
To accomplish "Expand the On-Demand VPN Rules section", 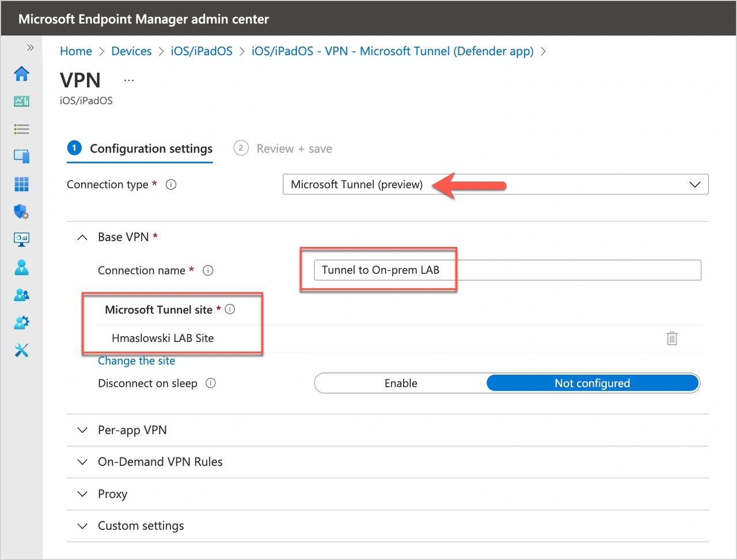I will coord(159,462).
